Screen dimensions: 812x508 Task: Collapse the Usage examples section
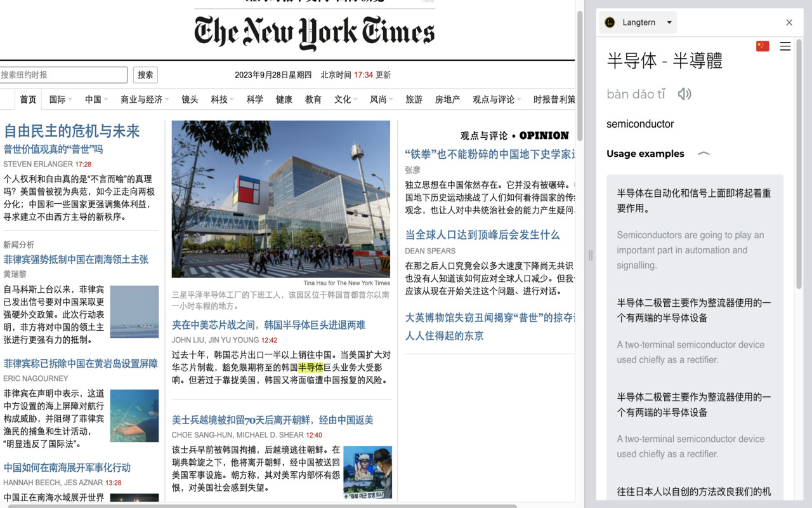[x=703, y=153]
